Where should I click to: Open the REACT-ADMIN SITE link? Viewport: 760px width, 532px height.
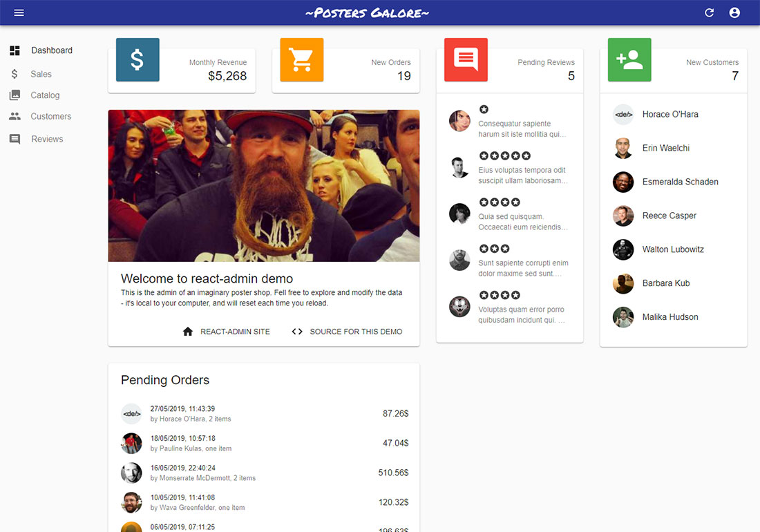tap(235, 332)
